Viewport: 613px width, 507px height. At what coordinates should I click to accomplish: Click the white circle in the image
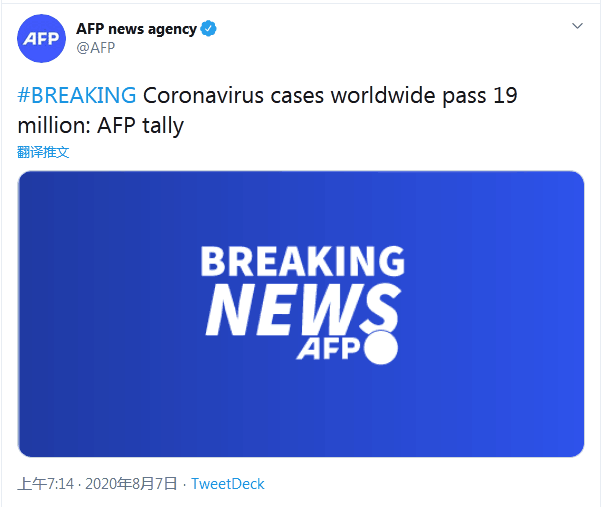[381, 347]
